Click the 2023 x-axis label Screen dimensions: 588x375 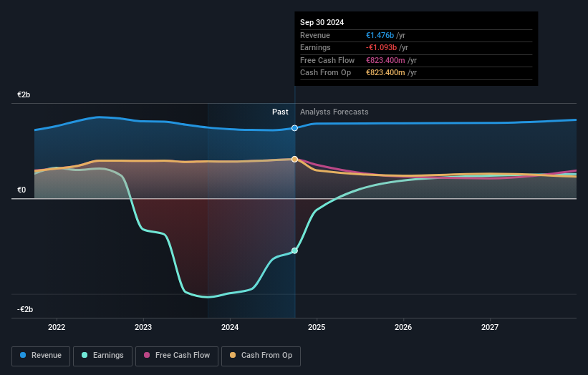coord(143,327)
